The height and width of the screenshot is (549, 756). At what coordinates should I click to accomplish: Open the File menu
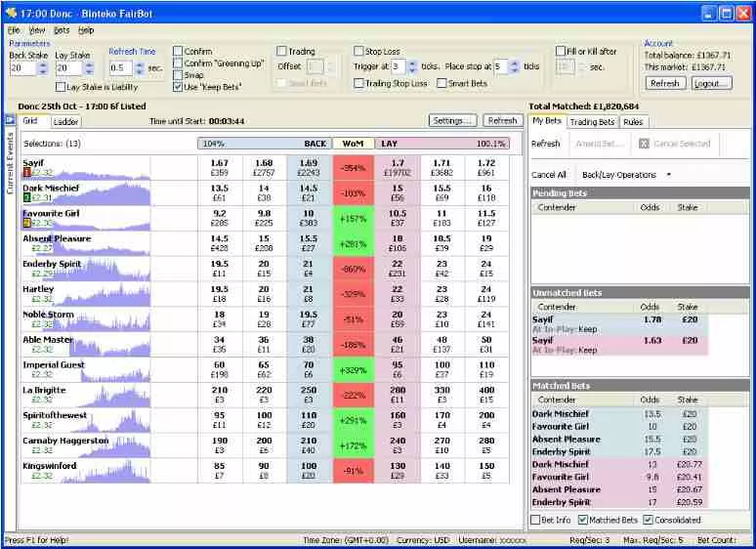(x=14, y=30)
